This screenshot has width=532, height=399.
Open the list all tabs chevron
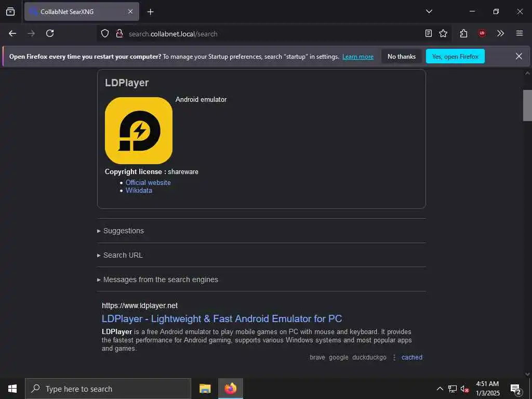point(429,11)
